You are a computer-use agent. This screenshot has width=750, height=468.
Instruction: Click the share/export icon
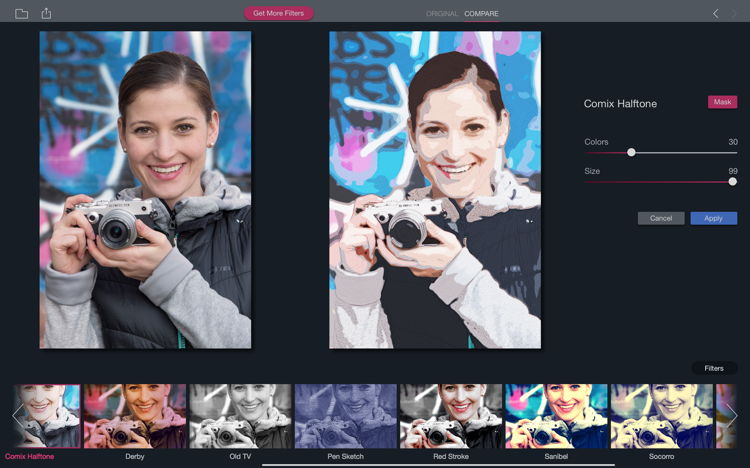click(x=46, y=14)
